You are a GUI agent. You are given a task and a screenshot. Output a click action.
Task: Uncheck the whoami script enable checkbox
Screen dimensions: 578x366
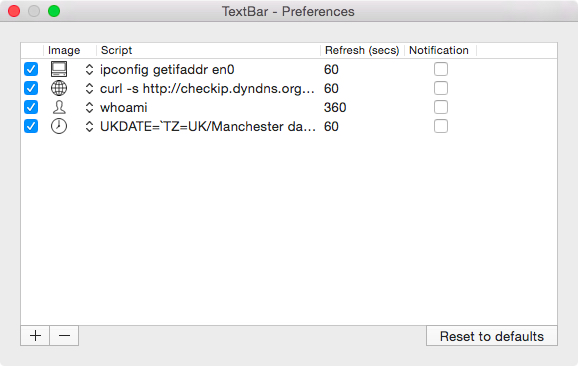31,107
